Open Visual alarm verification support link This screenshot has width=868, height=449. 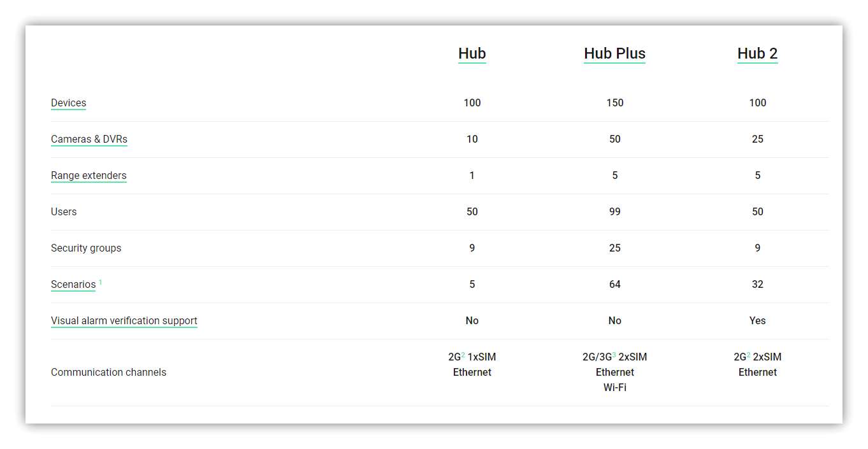point(124,320)
